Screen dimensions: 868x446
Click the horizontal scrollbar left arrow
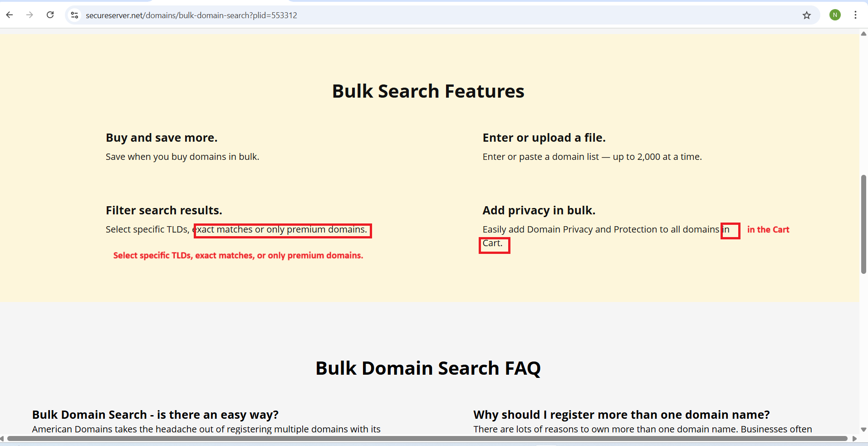[x=2, y=439]
